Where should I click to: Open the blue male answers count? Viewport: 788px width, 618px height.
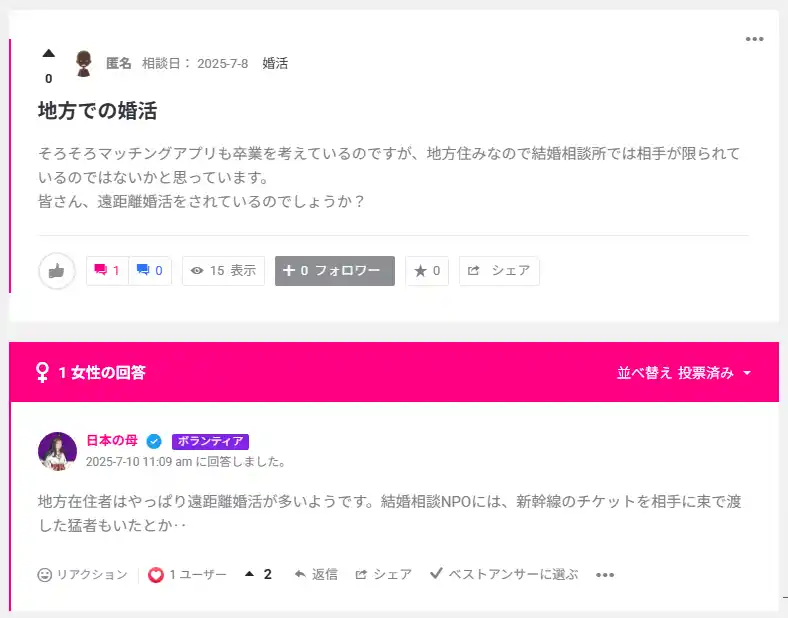click(x=150, y=271)
